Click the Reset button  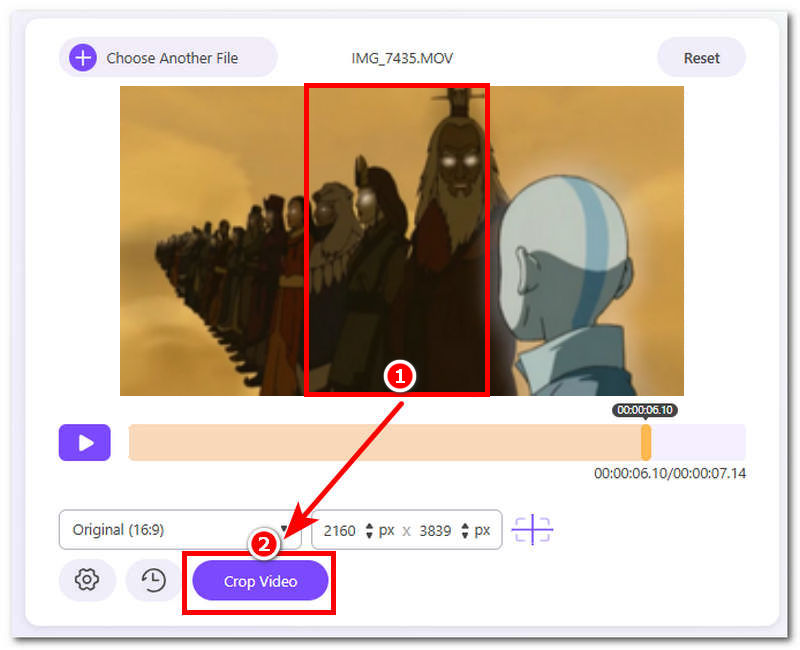(x=701, y=58)
